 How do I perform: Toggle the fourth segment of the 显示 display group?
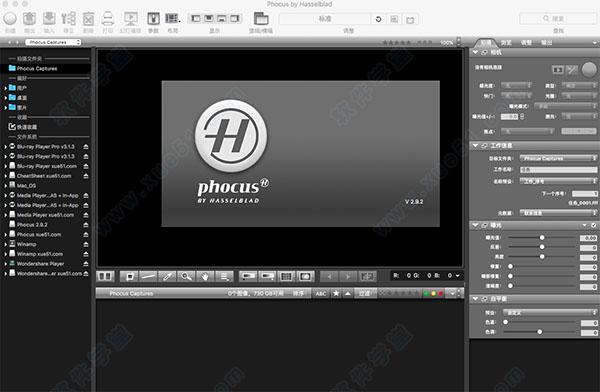(x=234, y=18)
